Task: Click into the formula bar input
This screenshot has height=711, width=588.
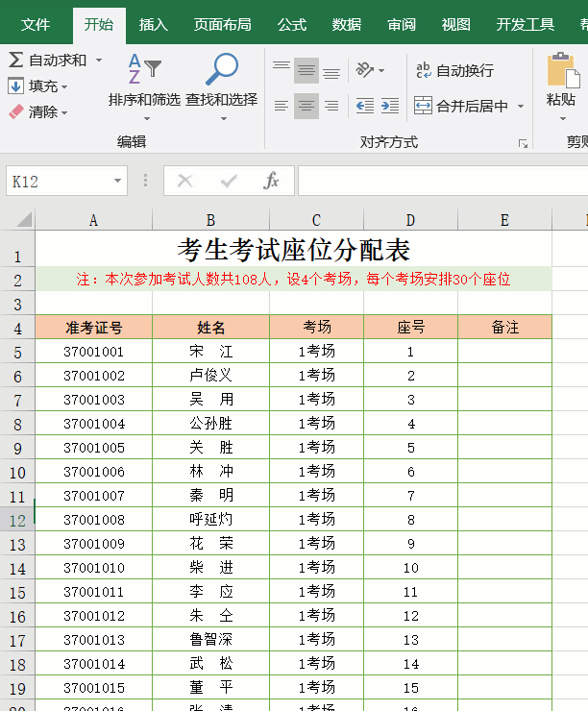Action: point(443,181)
